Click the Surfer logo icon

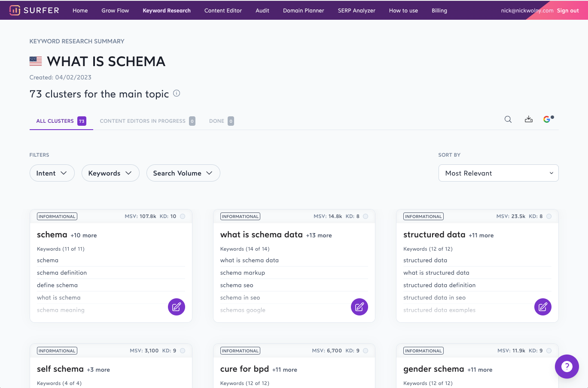(15, 10)
